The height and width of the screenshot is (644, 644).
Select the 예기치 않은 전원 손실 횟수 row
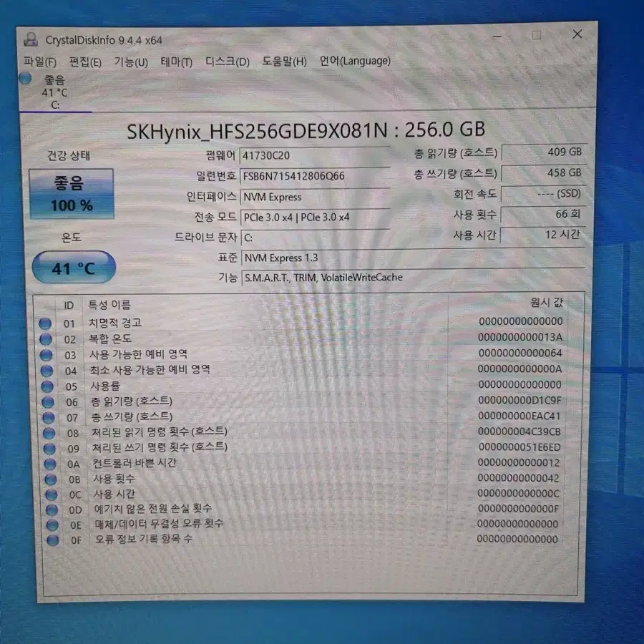click(305, 509)
